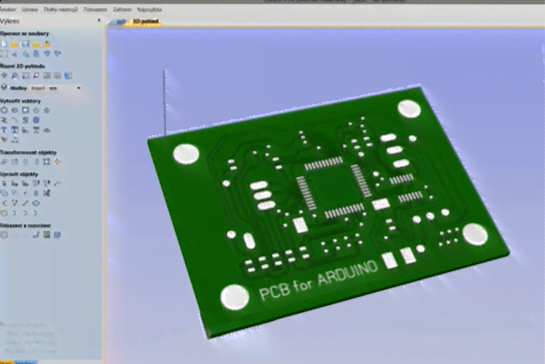This screenshot has height=364, width=545.
Task: Undo the last action
Action: (47, 54)
